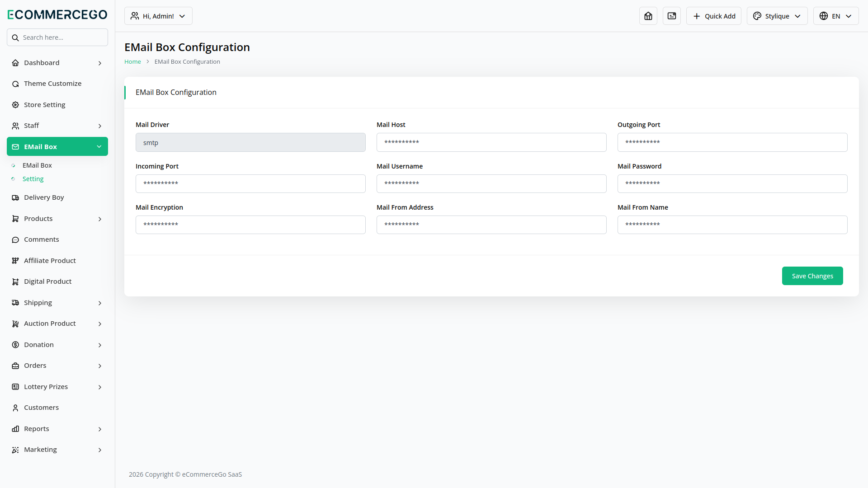Open the Hi, Admin! user dropdown
The height and width of the screenshot is (488, 868).
[x=158, y=16]
